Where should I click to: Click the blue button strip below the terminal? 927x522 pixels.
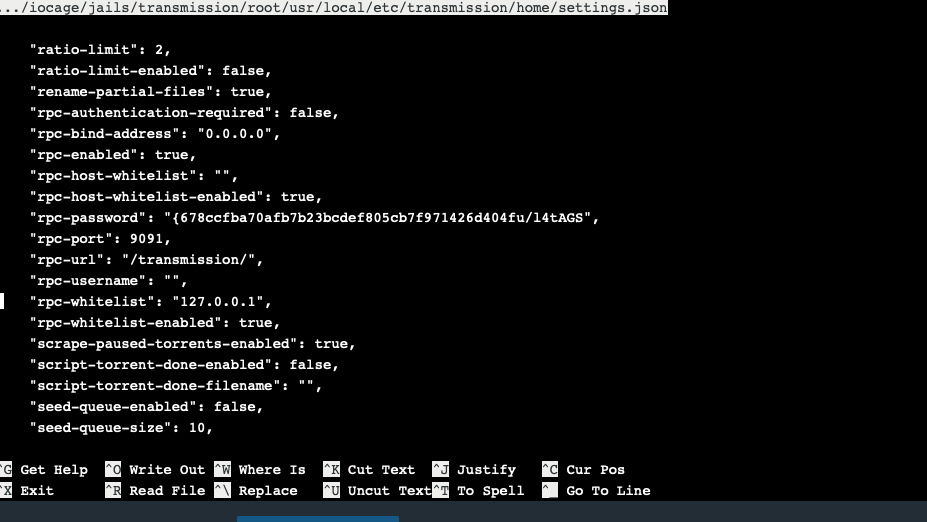318,518
